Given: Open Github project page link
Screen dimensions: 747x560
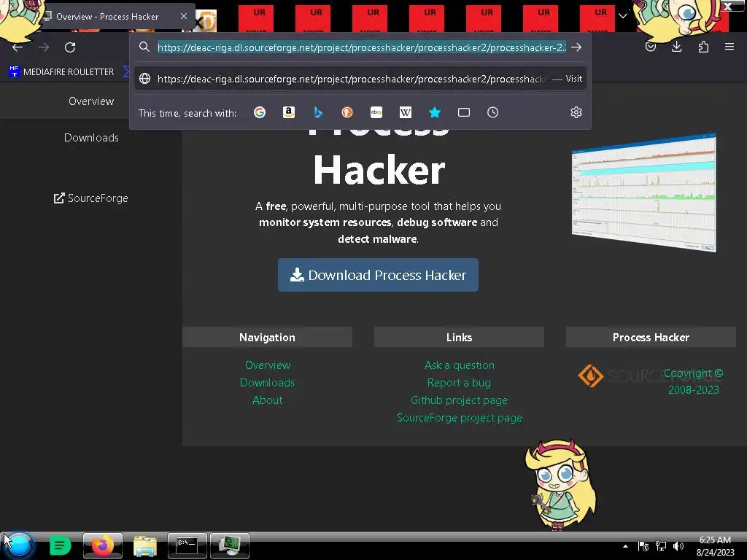Looking at the screenshot, I should tap(459, 400).
